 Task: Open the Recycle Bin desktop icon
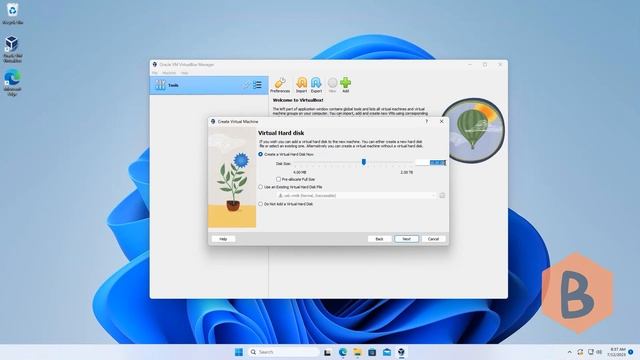point(12,13)
